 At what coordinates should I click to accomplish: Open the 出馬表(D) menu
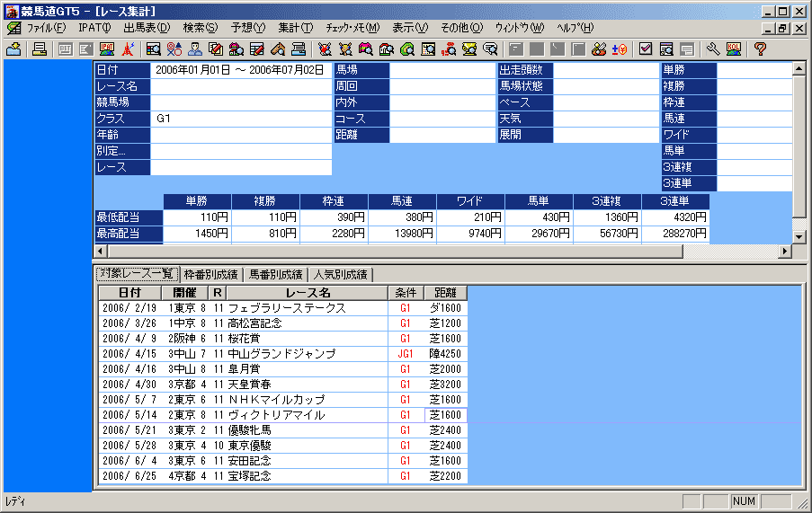[x=146, y=28]
